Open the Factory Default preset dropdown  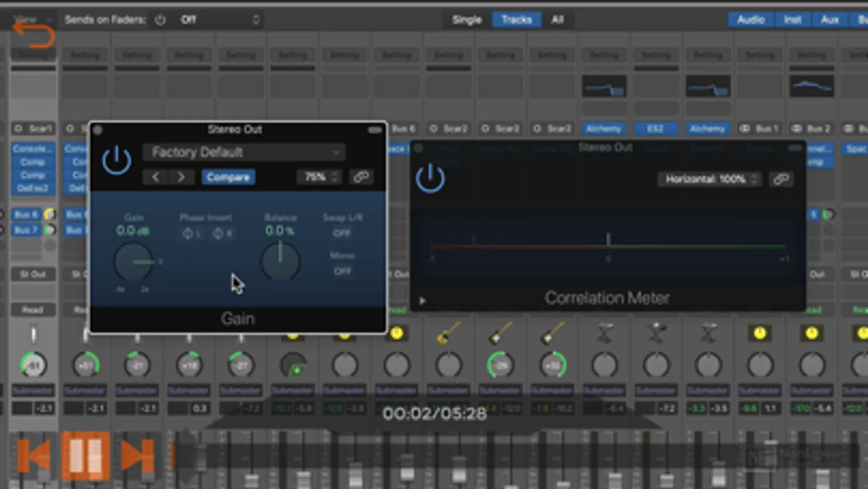(x=244, y=152)
